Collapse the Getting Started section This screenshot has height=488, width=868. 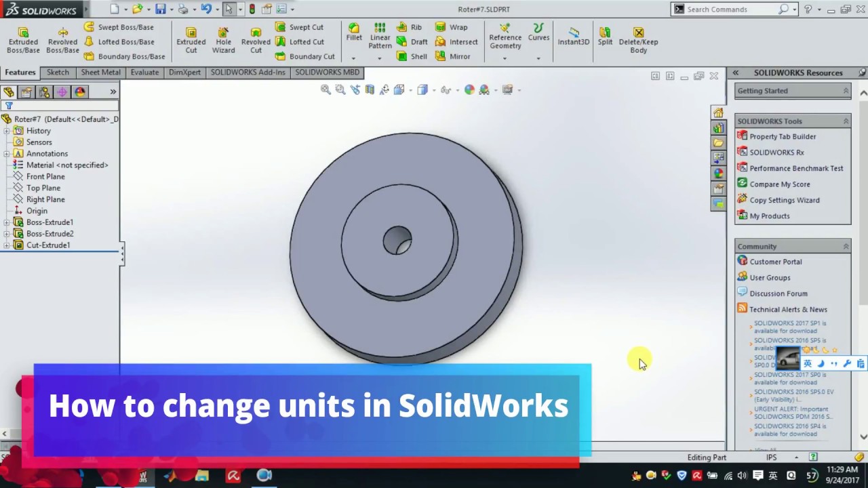(x=846, y=90)
